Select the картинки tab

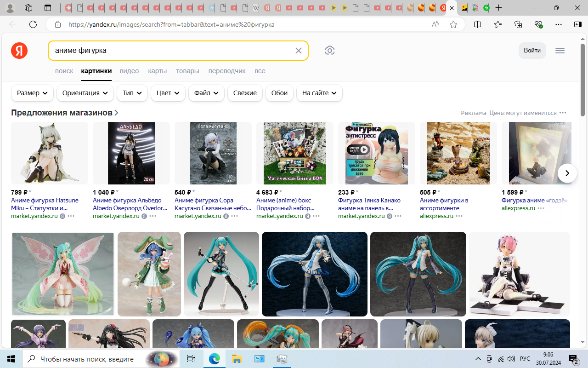click(96, 71)
